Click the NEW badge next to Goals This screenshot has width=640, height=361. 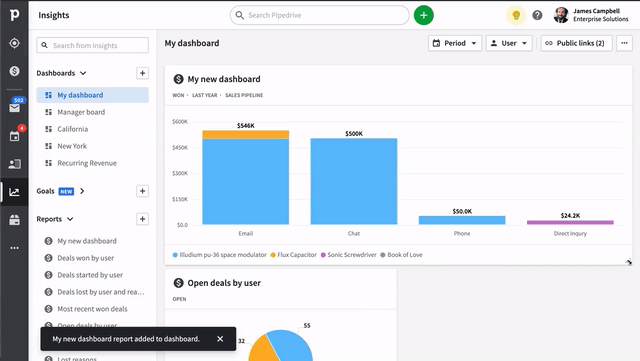tap(66, 191)
